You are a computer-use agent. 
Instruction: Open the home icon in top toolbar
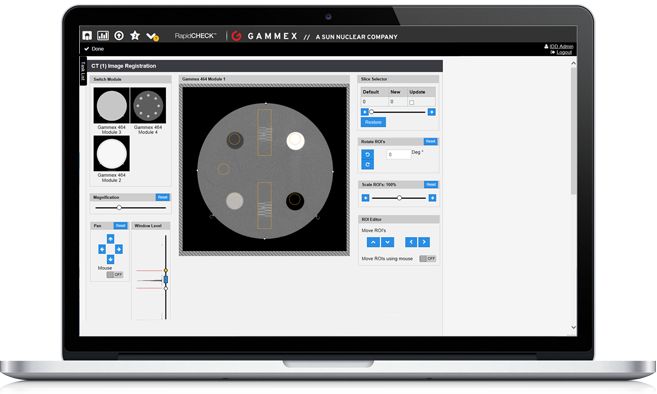87,36
